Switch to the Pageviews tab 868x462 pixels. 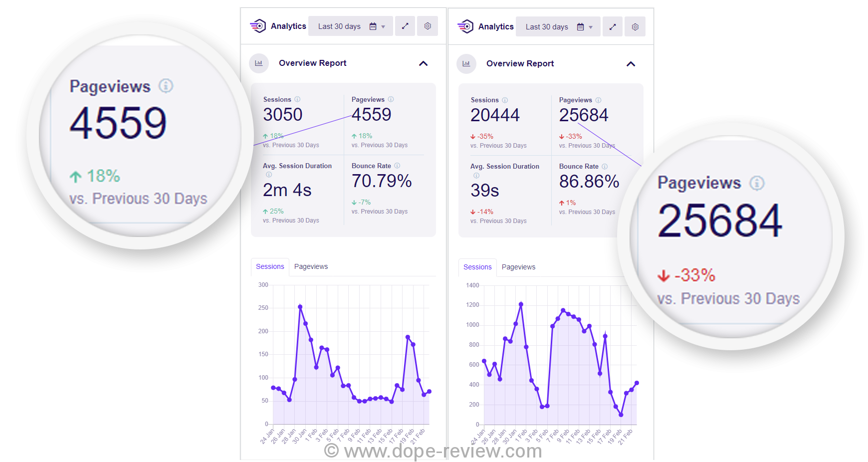[311, 266]
